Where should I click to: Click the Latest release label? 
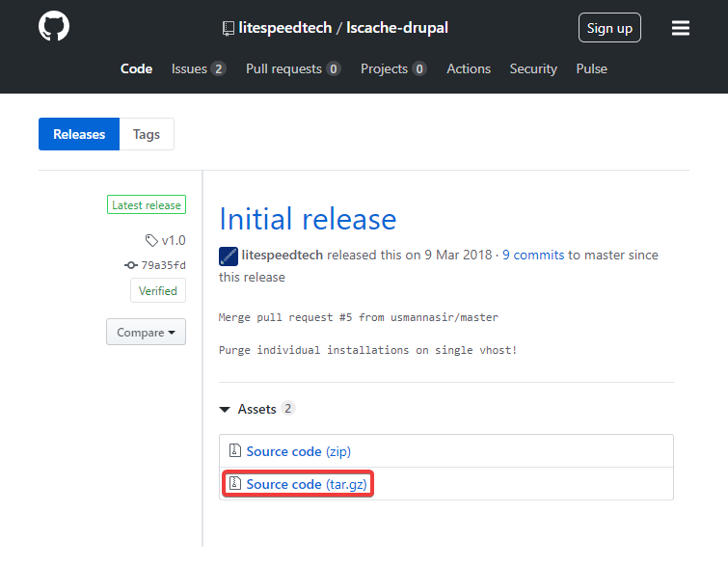(147, 204)
